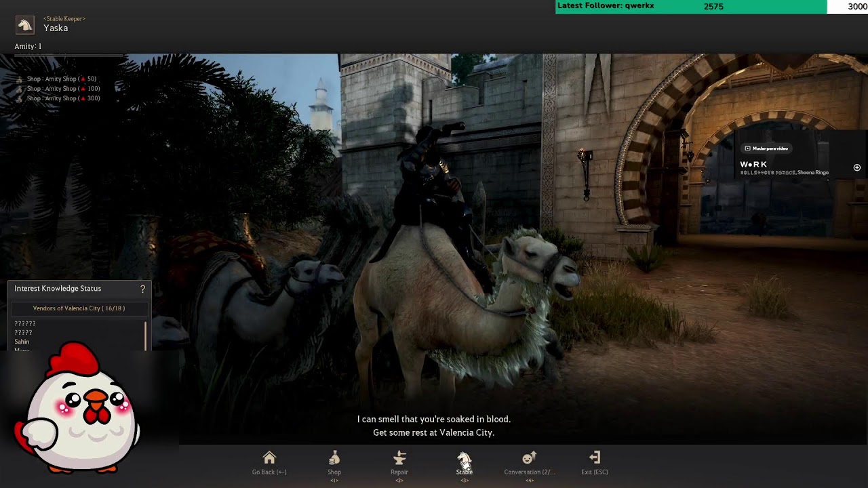Click the Amity: 1 label

(x=28, y=46)
